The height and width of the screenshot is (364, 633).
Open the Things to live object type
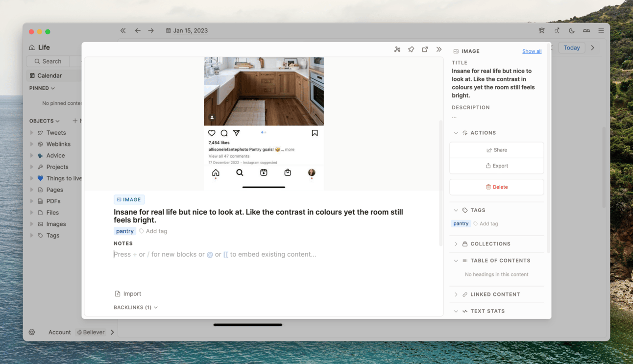tap(64, 178)
